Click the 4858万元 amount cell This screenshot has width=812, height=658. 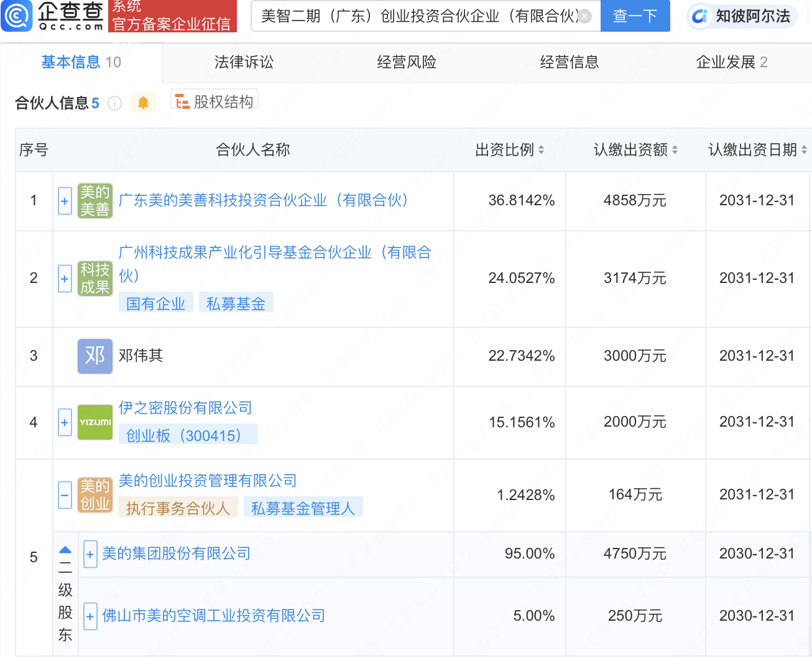(x=635, y=200)
